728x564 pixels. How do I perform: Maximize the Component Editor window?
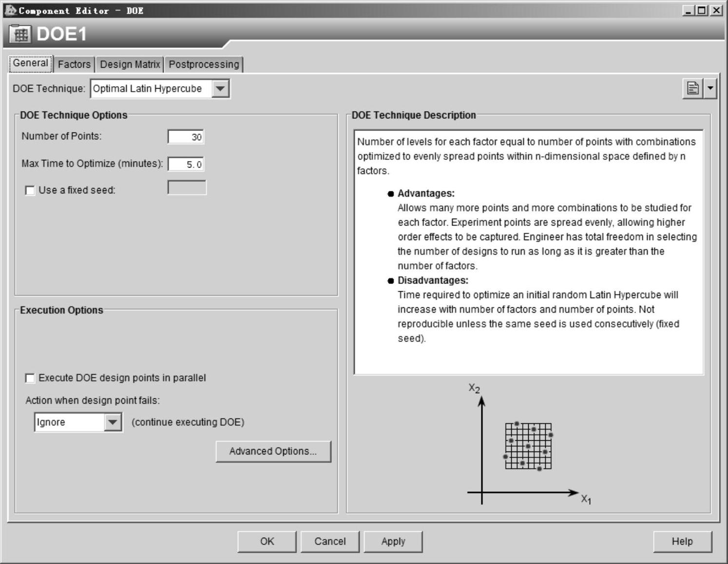click(702, 10)
